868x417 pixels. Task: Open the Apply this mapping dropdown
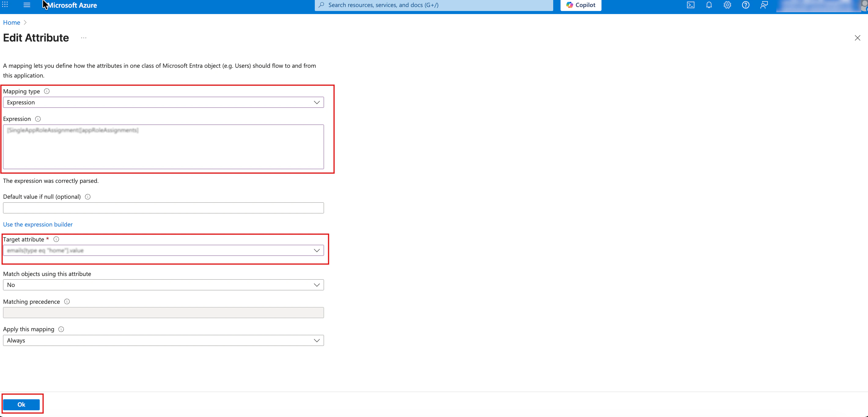coord(164,341)
